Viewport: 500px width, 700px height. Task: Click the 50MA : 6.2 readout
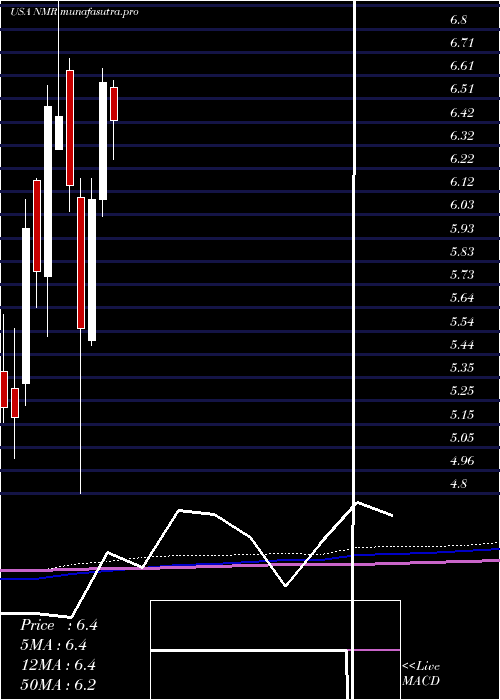58,684
